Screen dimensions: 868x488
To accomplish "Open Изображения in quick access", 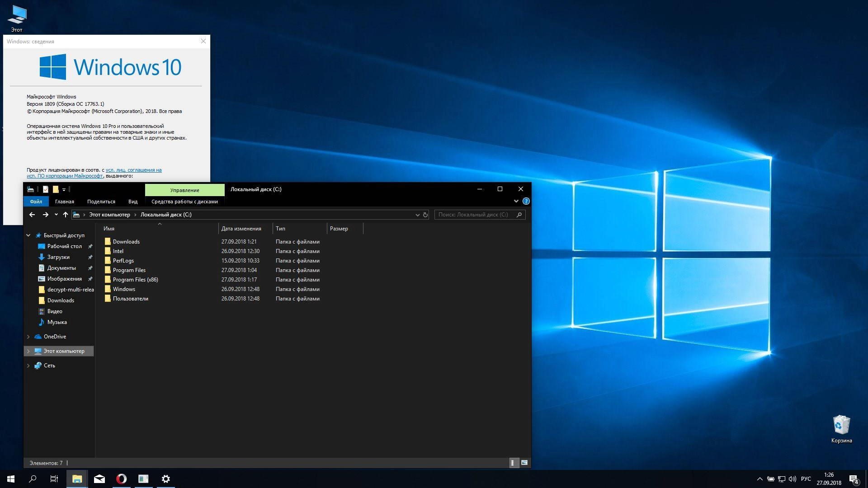I will [64, 279].
